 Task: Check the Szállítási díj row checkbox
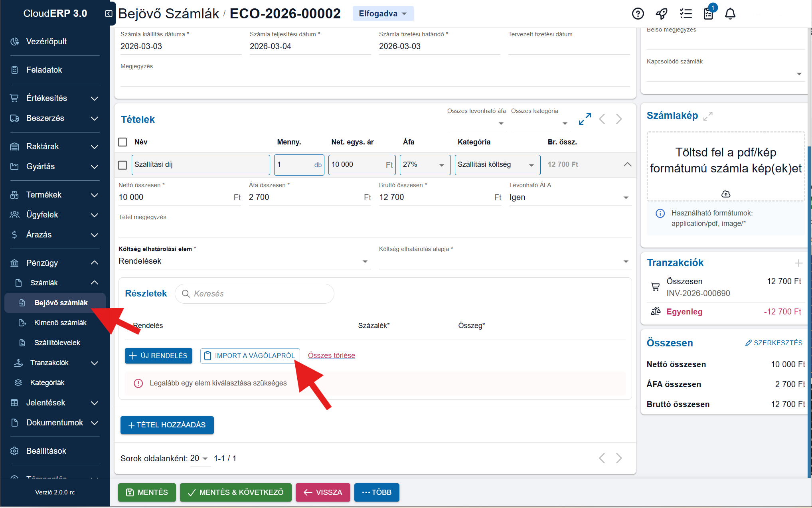(123, 165)
